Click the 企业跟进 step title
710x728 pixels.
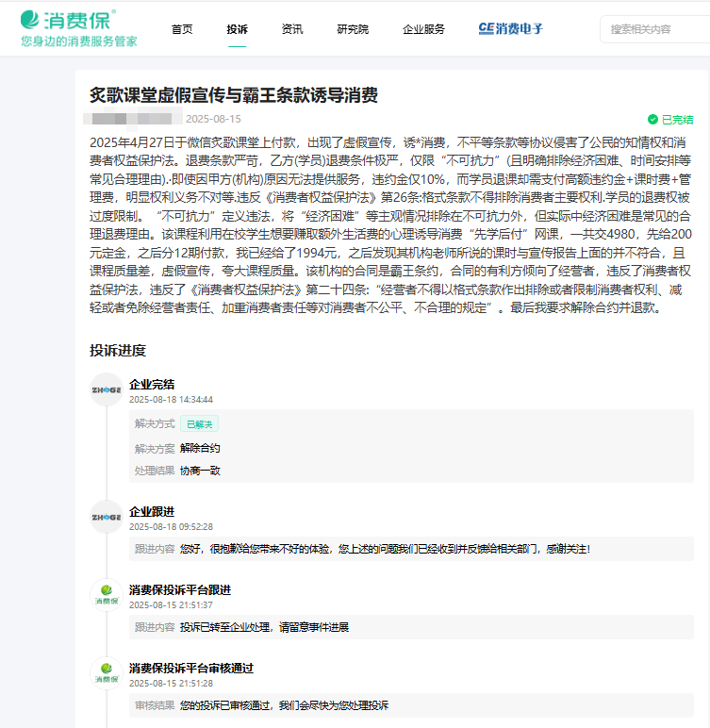click(152, 512)
